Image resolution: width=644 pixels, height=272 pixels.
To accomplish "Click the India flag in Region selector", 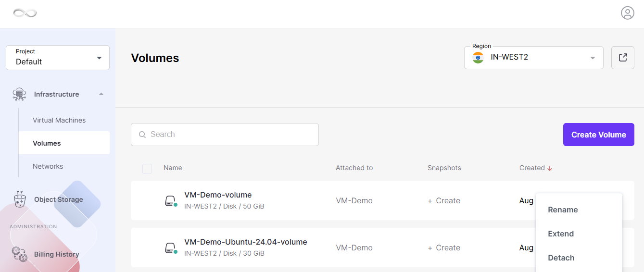I will 478,58.
